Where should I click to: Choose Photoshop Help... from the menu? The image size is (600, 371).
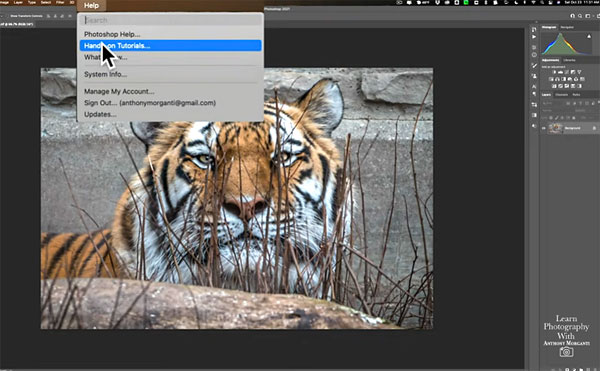112,34
